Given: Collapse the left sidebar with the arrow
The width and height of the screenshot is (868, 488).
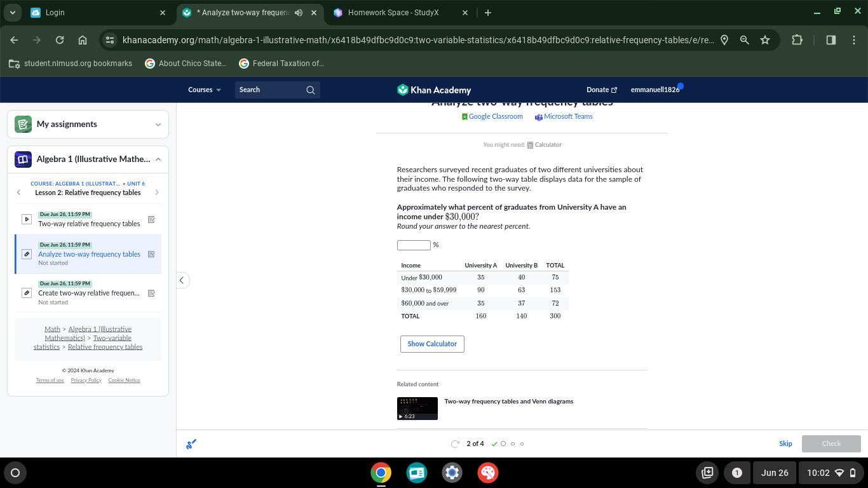Looking at the screenshot, I should coord(182,280).
